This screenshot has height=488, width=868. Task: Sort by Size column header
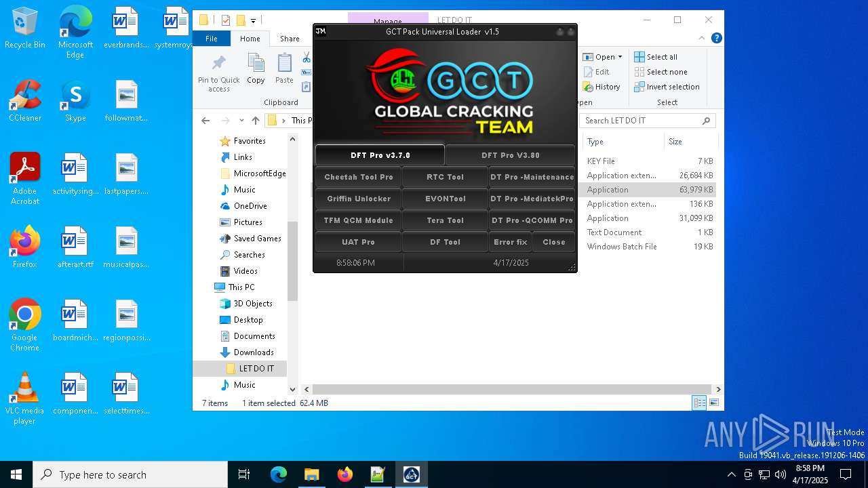click(690, 142)
